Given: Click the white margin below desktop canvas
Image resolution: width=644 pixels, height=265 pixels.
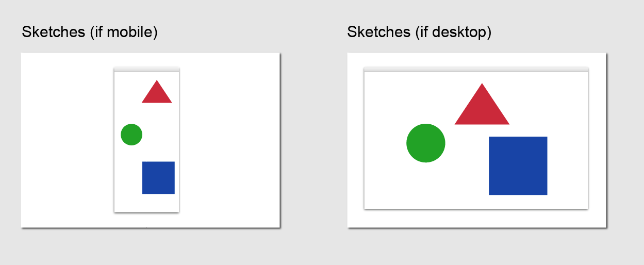Looking at the screenshot, I should click(x=476, y=219).
